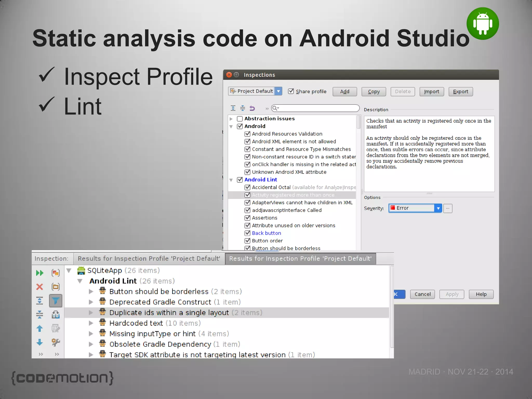Click the group by directory icon
This screenshot has height=399, width=532.
click(x=56, y=287)
